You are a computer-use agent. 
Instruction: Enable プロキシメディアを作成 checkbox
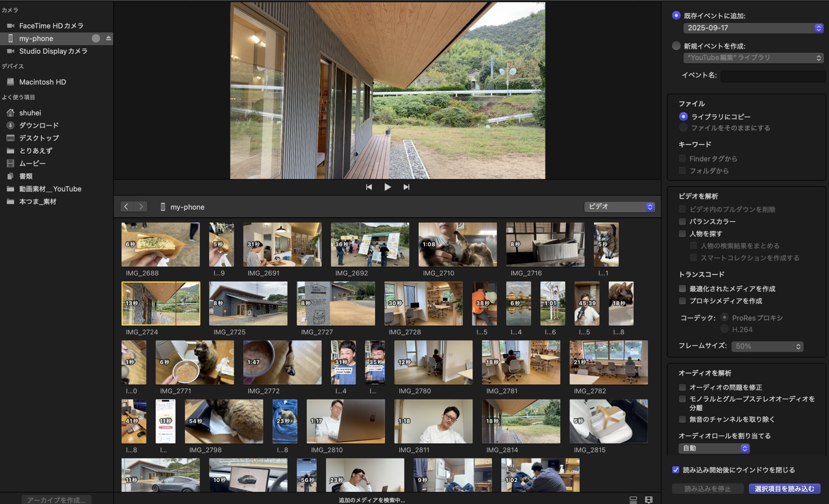tap(682, 301)
